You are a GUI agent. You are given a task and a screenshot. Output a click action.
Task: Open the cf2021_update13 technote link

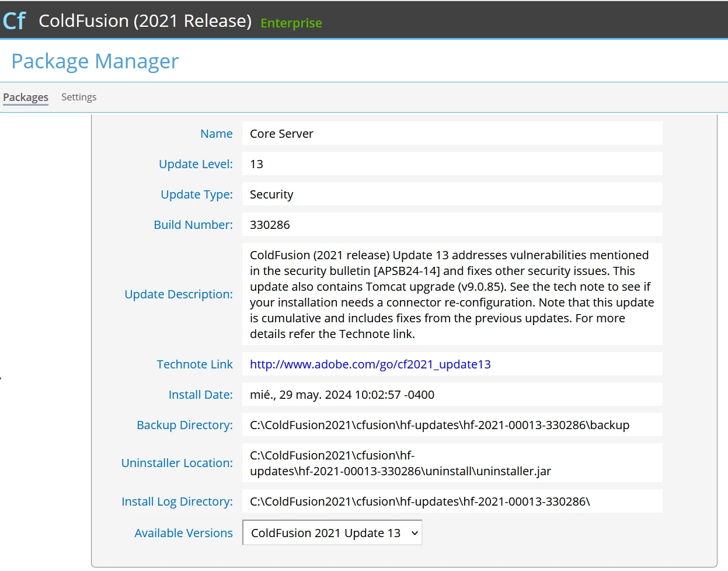[370, 364]
